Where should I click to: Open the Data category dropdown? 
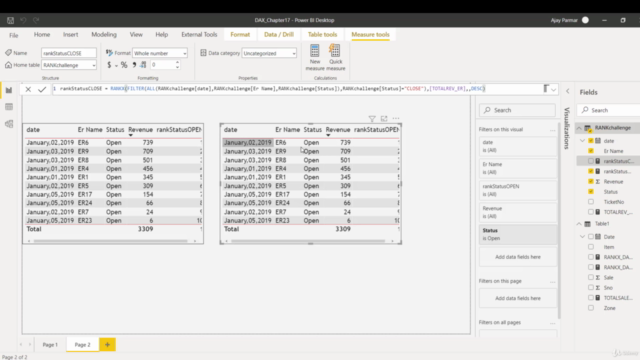(x=269, y=53)
